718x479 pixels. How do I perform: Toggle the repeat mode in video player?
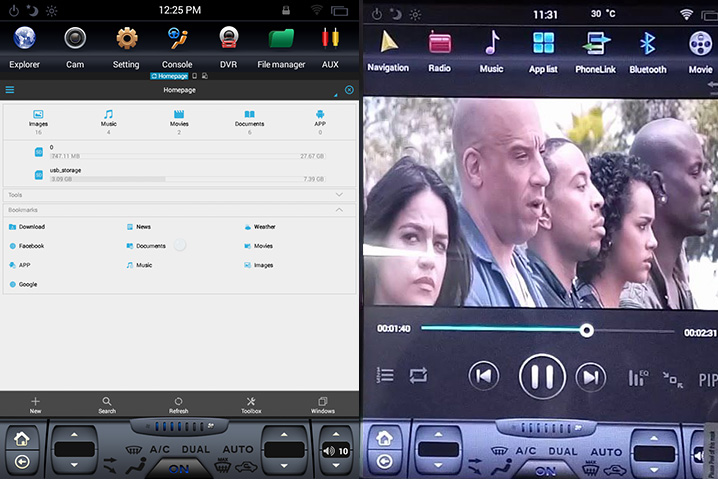[x=418, y=376]
